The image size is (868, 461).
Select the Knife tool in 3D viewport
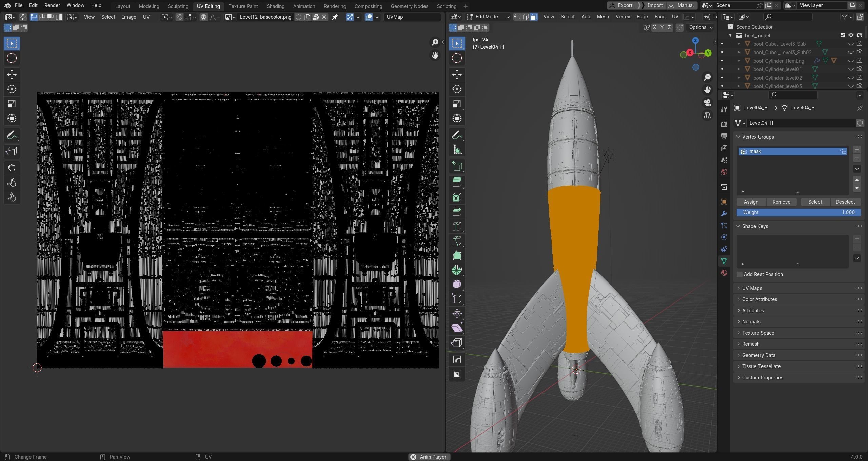pos(457,241)
